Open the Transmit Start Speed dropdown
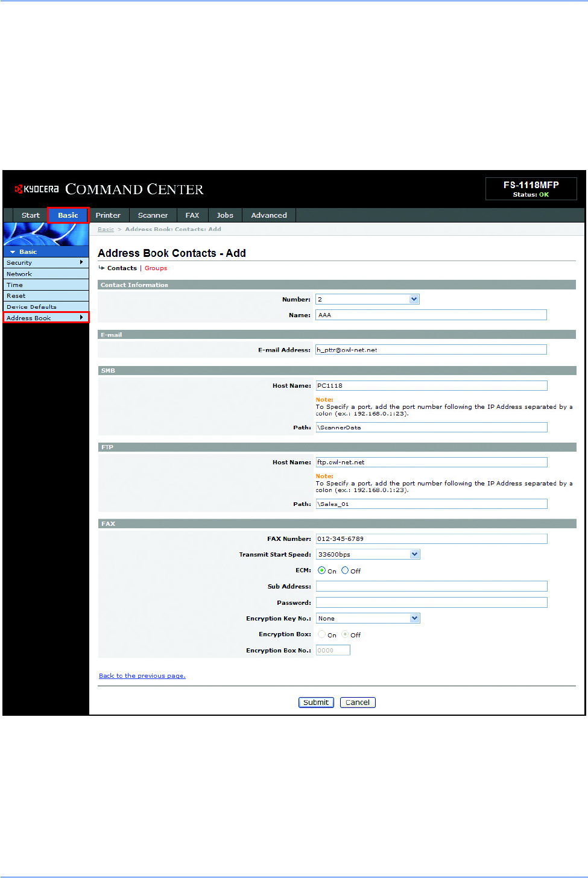This screenshot has width=588, height=878. [367, 554]
